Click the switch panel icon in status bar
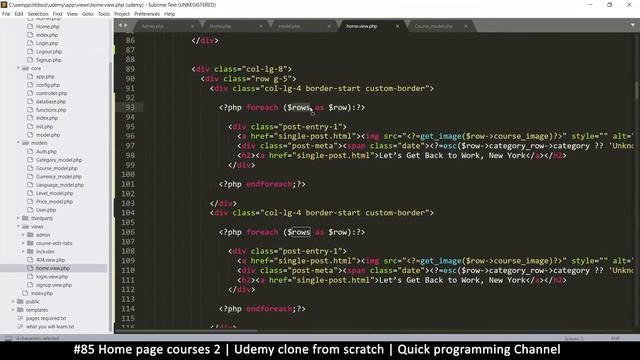The height and width of the screenshot is (360, 640). click(x=8, y=338)
